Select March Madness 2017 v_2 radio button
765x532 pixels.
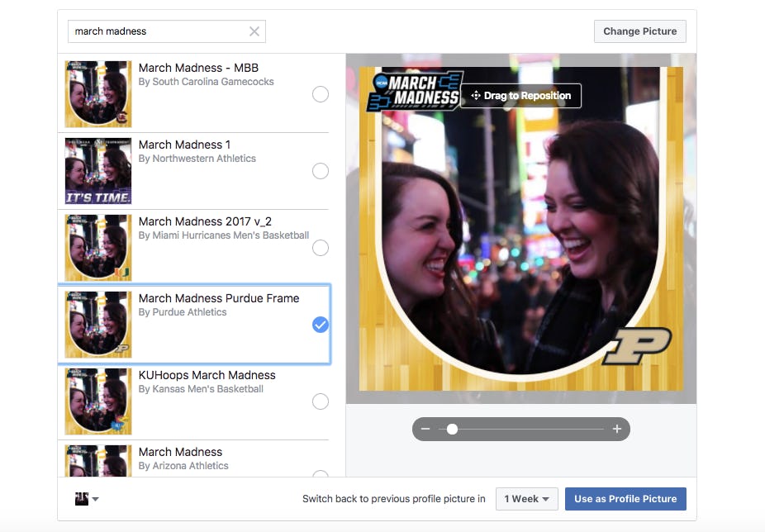[x=320, y=248]
